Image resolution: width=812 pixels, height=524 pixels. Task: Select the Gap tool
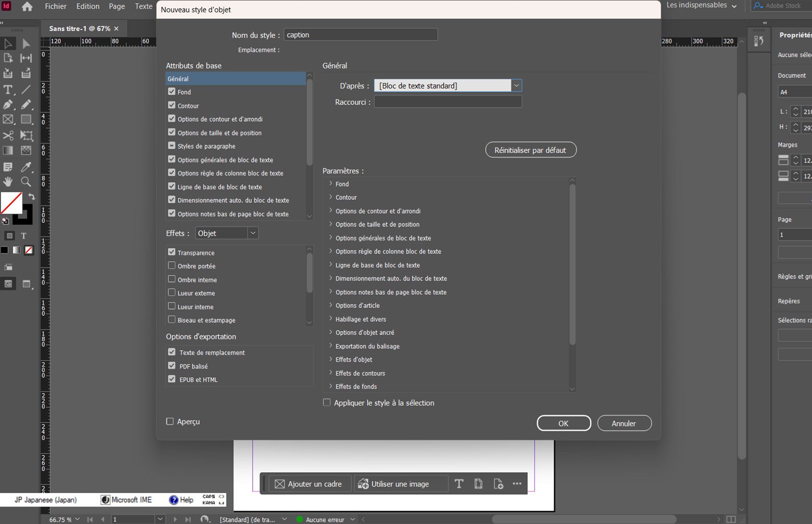click(x=26, y=58)
